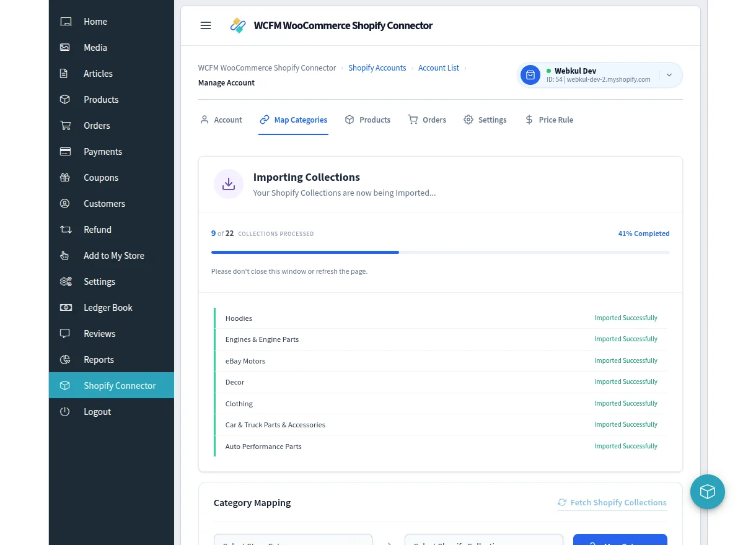Click the Settings gears icon in sidebar
Viewport: 756px width, 545px height.
pyautogui.click(x=66, y=282)
